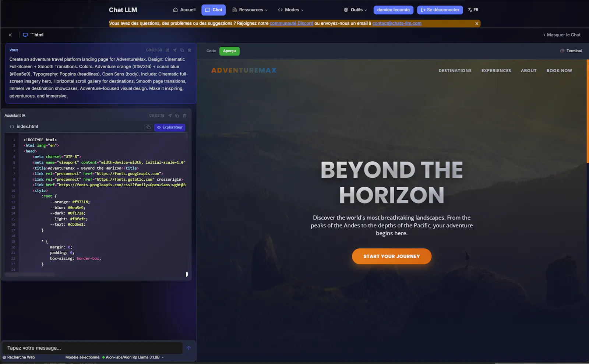Click the code block horizontal scrollbar

(30, 275)
